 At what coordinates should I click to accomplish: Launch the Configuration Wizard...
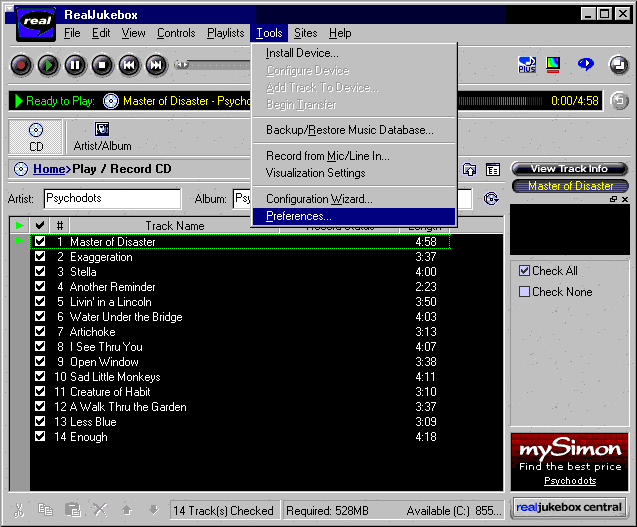tap(354, 199)
